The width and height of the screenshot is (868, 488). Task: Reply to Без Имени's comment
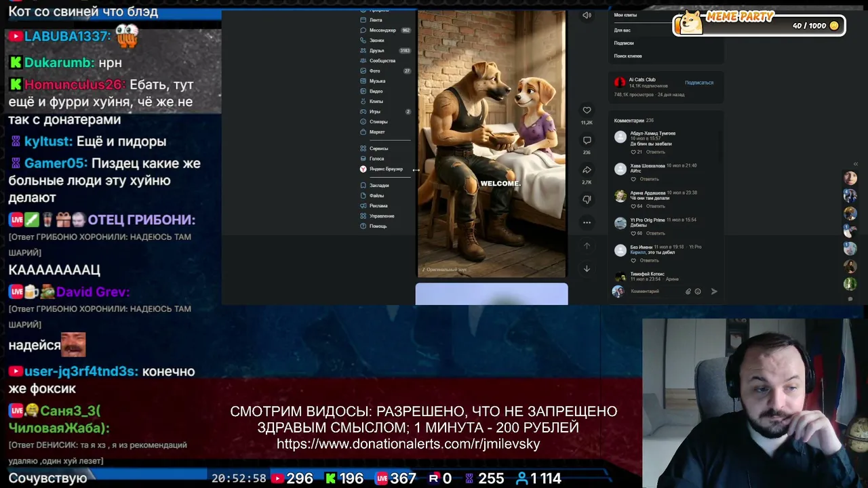[650, 260]
